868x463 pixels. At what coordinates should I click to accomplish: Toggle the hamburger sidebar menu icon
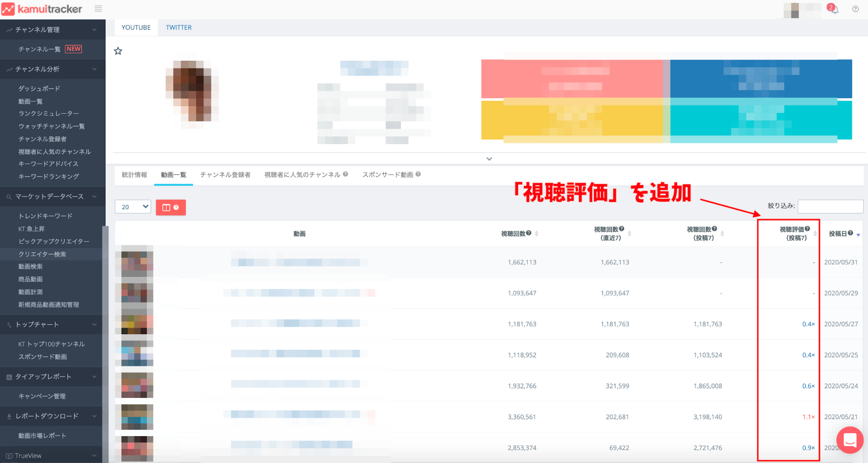pos(99,9)
